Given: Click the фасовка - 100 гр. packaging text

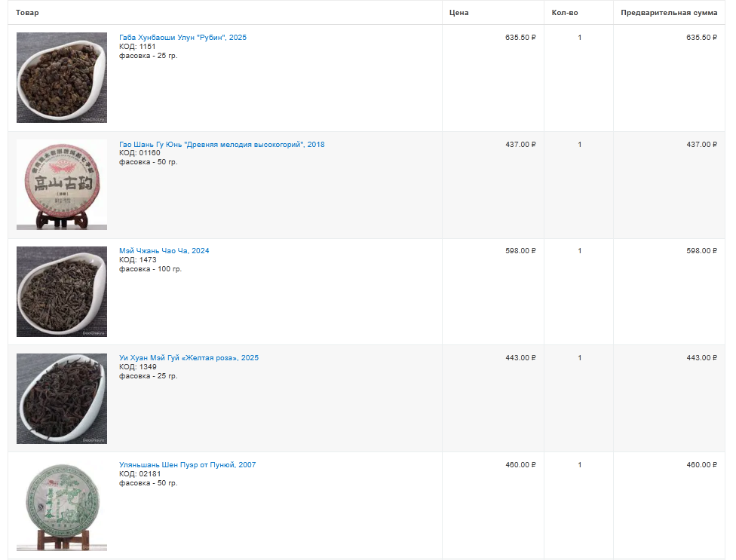Looking at the screenshot, I should tap(150, 269).
